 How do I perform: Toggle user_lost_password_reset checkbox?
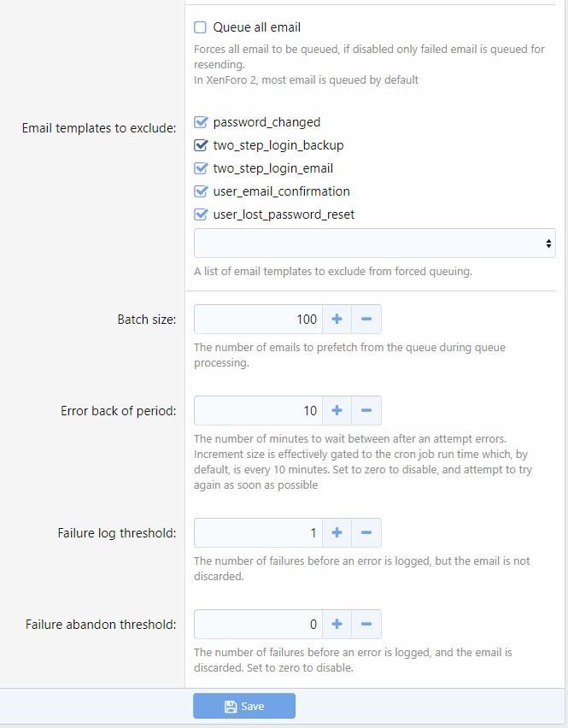[x=201, y=214]
